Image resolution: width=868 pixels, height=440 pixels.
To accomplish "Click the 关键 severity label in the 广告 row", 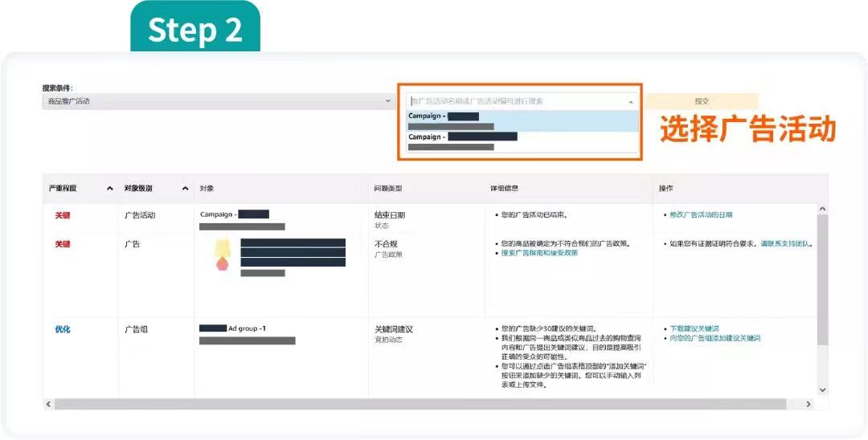I will [x=63, y=244].
